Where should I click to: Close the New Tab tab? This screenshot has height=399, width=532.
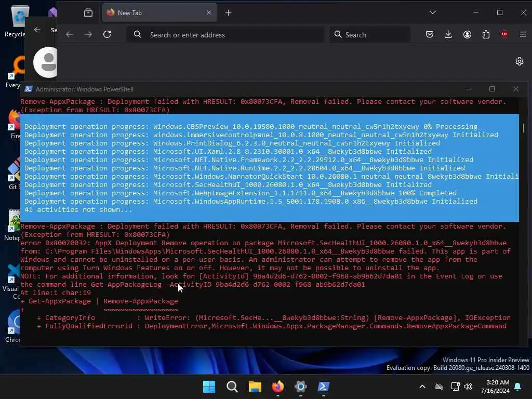click(209, 12)
